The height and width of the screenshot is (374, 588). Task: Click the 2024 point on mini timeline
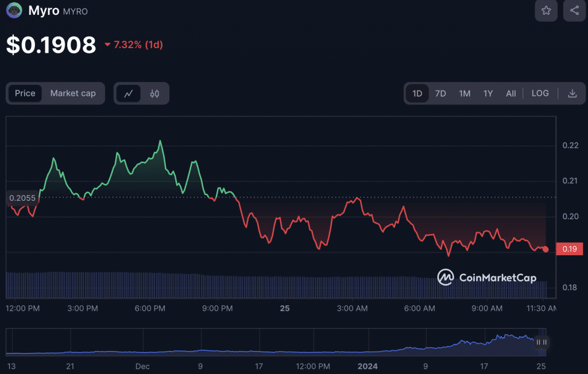click(367, 365)
